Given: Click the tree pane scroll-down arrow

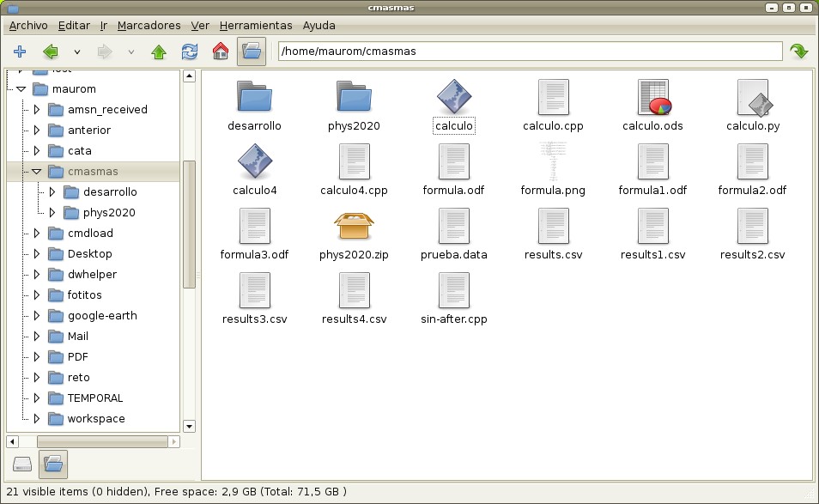Looking at the screenshot, I should [189, 426].
